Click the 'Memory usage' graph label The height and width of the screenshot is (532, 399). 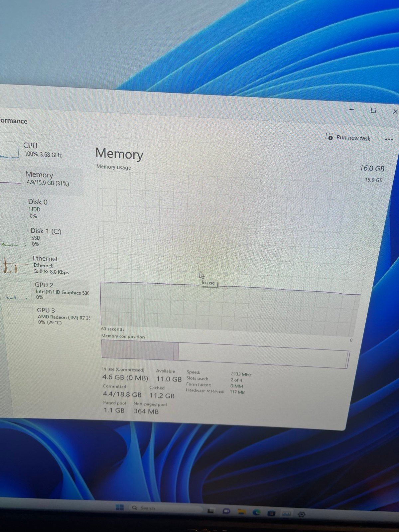(x=113, y=167)
